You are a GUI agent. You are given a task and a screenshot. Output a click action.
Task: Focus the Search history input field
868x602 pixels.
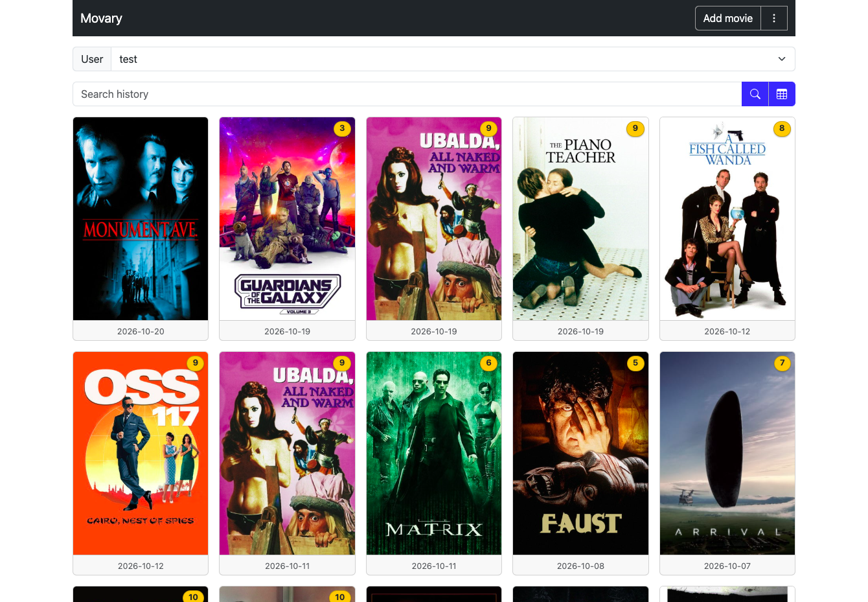(407, 94)
